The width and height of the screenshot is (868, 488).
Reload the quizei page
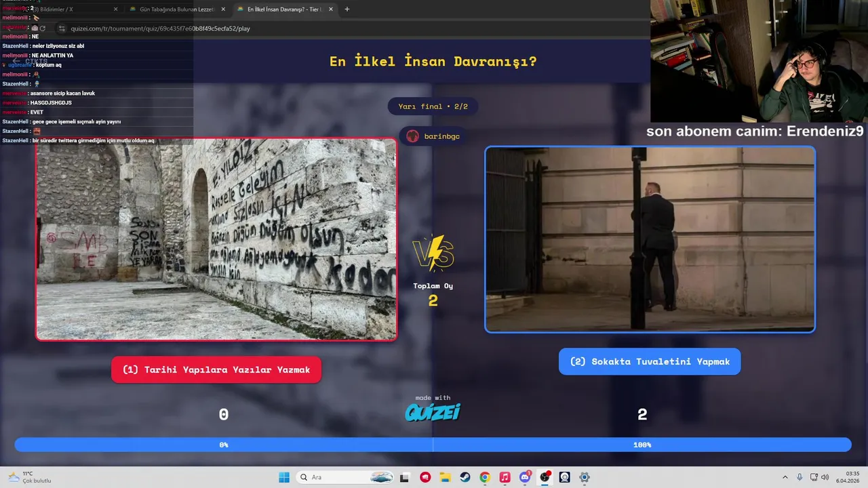pos(42,28)
